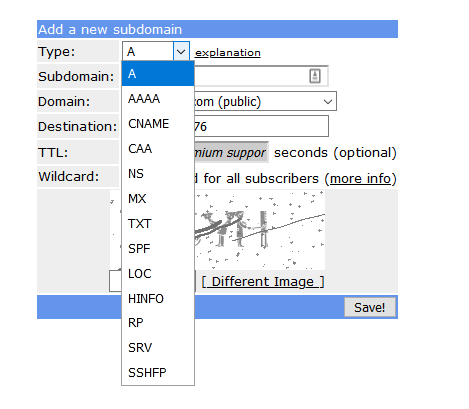The image size is (469, 409).
Task: Select SRV from the dropdown
Action: coord(158,348)
